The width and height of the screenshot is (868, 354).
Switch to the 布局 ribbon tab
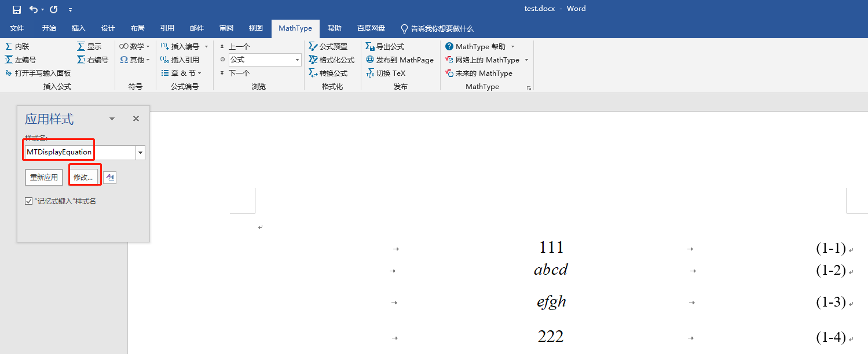tap(137, 28)
